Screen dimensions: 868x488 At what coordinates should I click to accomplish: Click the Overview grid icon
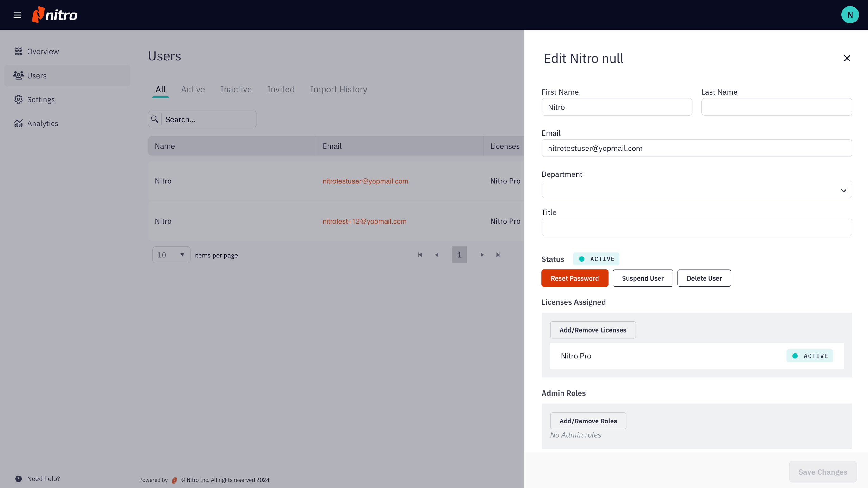point(18,51)
